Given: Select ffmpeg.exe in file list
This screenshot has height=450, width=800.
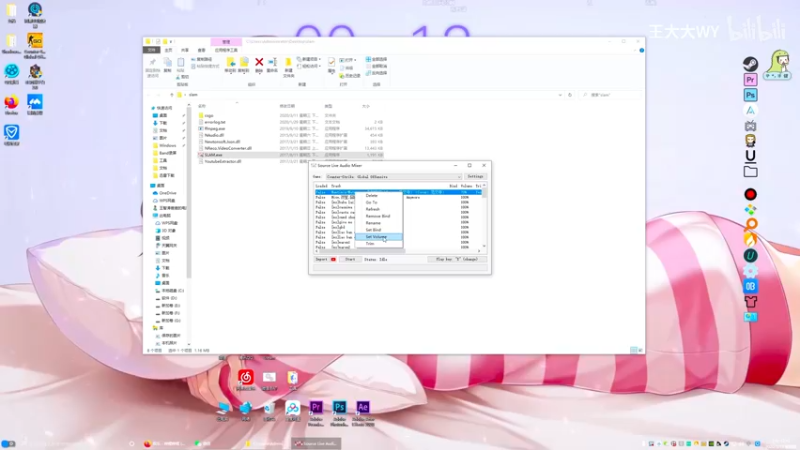Looking at the screenshot, I should [214, 129].
